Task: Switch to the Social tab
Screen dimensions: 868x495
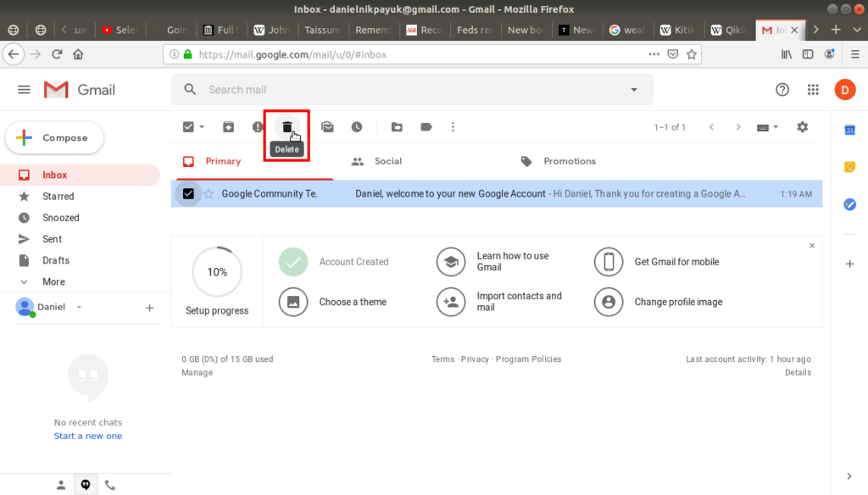Action: coord(388,161)
